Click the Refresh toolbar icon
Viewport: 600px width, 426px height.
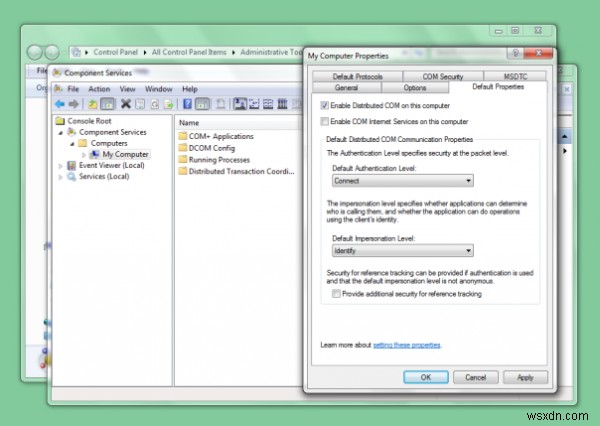[154, 104]
